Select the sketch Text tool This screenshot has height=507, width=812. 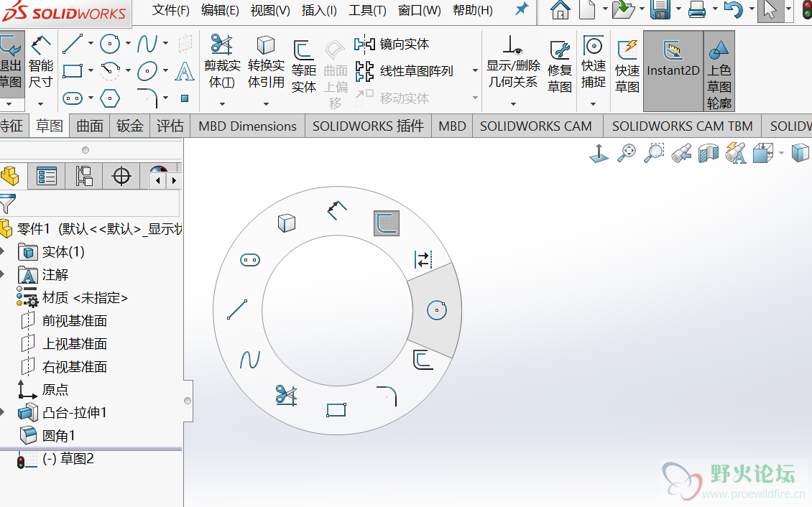click(x=185, y=71)
